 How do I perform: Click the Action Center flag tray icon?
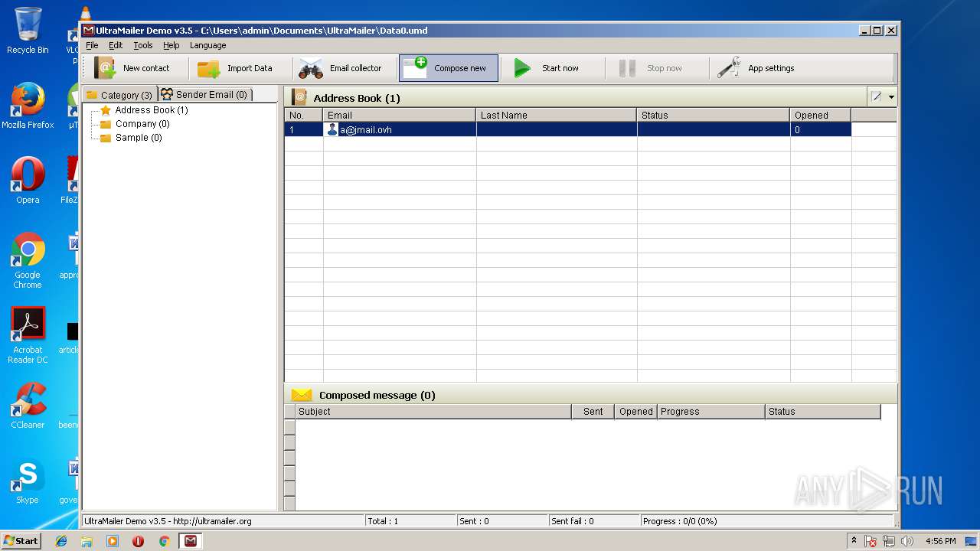coord(871,541)
